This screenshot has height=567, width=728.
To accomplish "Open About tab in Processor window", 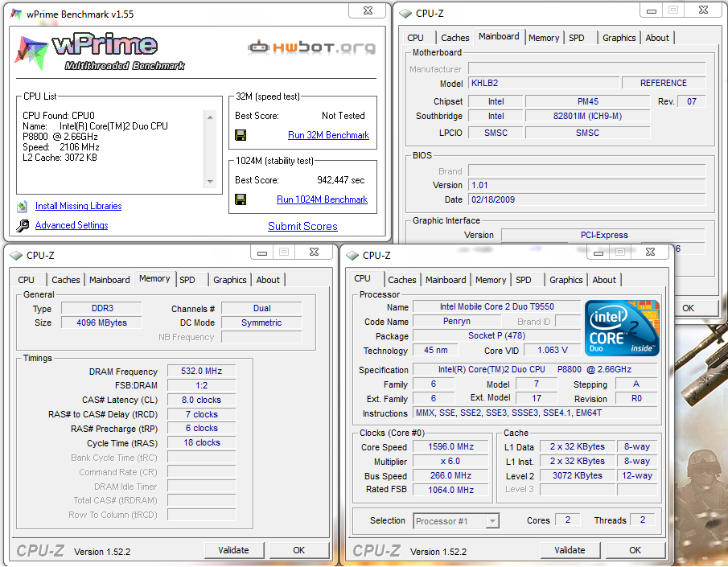I will [x=604, y=280].
